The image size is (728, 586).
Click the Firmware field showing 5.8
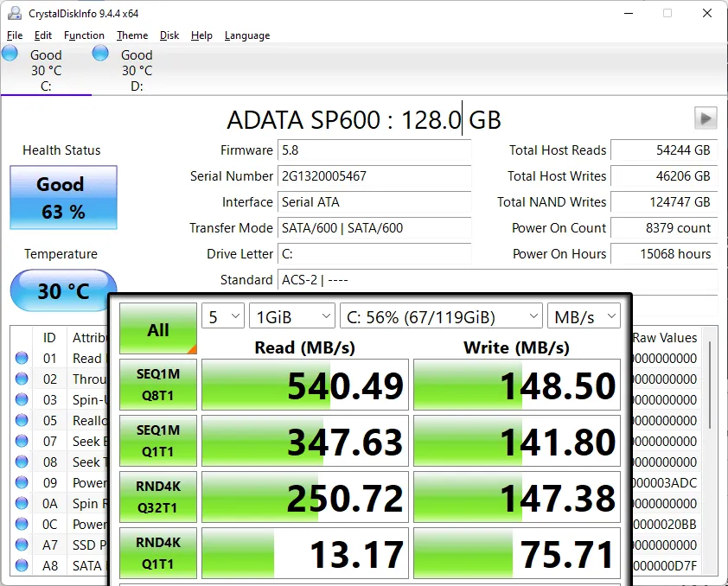tap(374, 150)
